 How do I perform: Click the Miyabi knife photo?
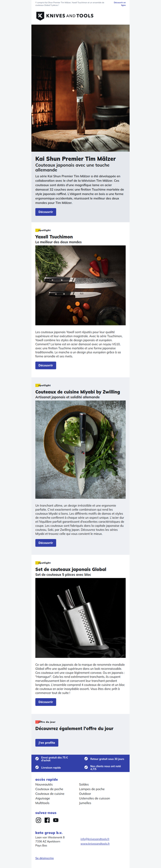80,449
